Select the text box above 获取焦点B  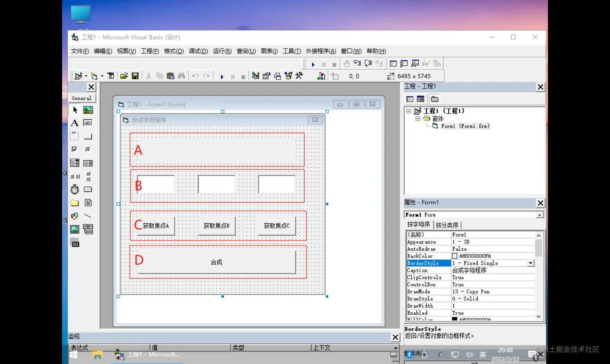[216, 184]
